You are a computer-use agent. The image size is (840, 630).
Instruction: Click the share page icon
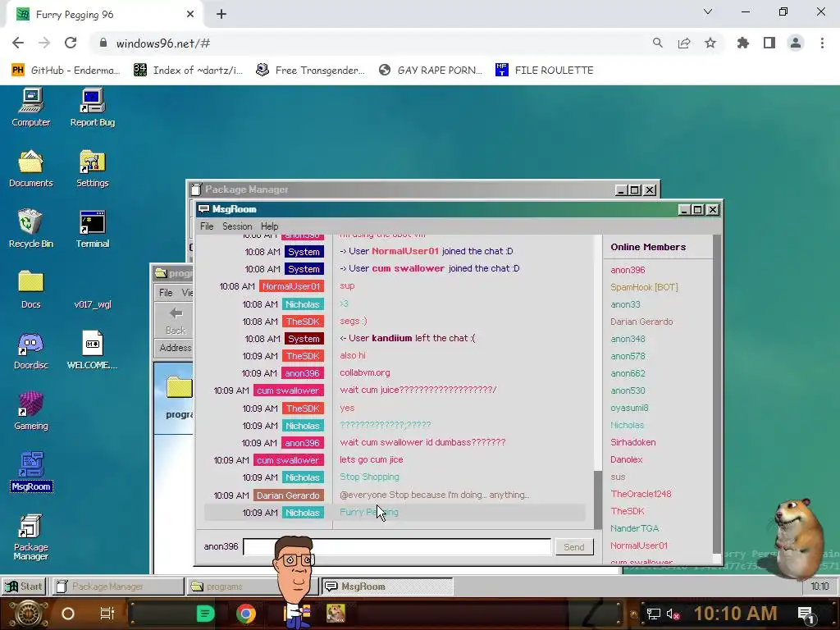click(x=684, y=43)
